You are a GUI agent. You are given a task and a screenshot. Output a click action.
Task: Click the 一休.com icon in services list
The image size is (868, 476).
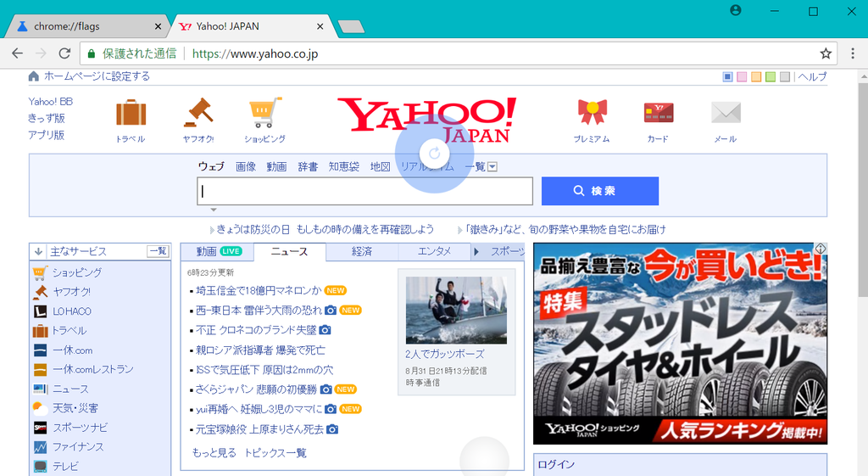click(40, 350)
